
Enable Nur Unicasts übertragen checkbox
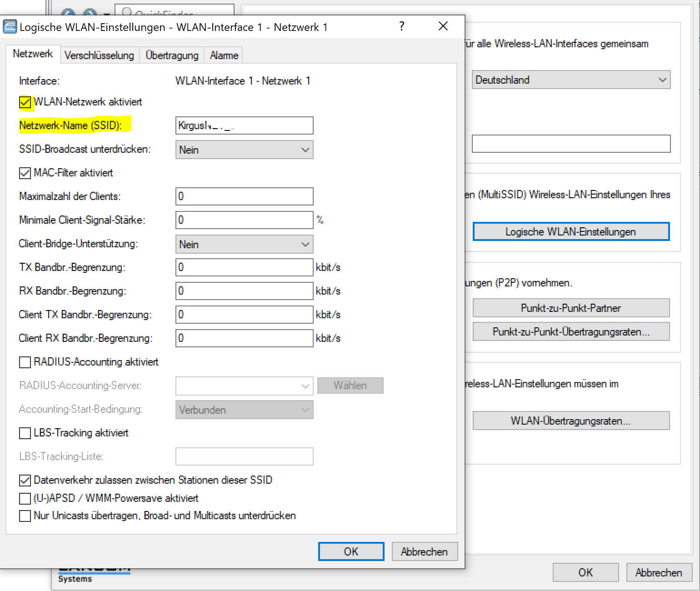coord(25,516)
